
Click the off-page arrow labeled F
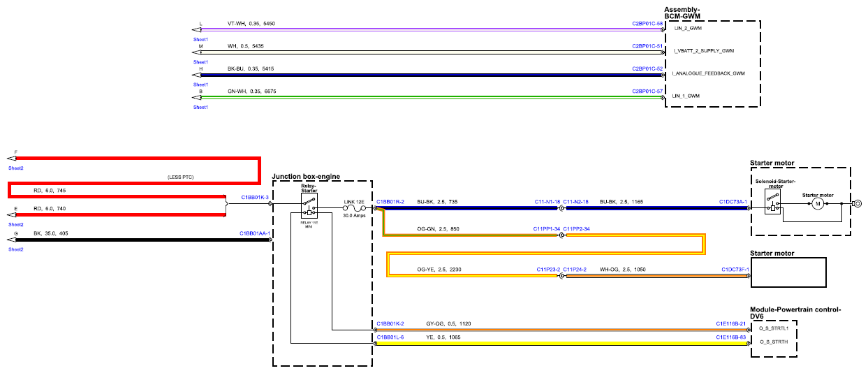12,159
